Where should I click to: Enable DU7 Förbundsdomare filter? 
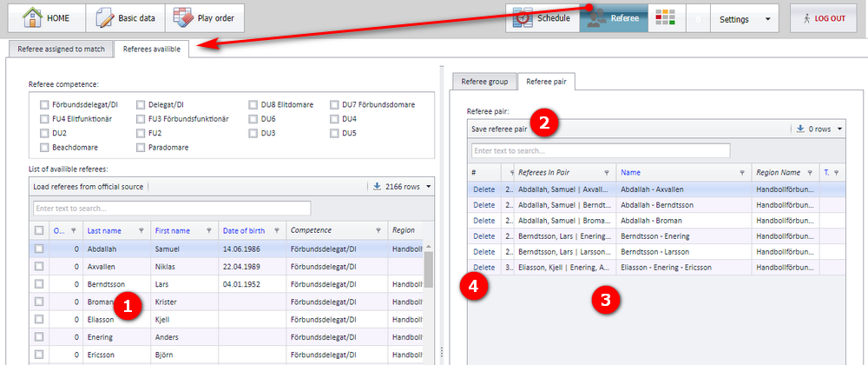point(334,104)
